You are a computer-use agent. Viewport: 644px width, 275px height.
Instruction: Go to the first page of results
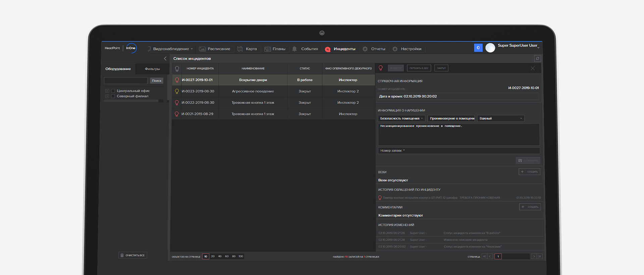pyautogui.click(x=484, y=257)
